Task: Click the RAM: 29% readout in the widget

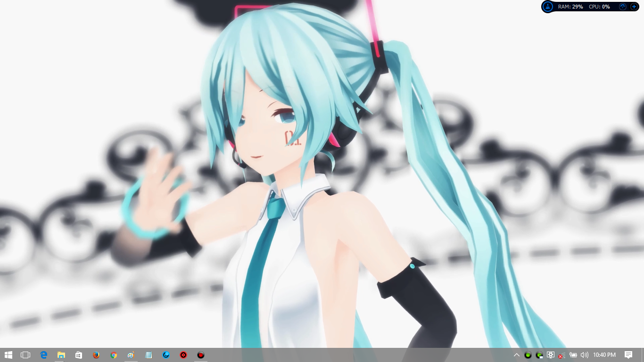Action: (x=570, y=7)
